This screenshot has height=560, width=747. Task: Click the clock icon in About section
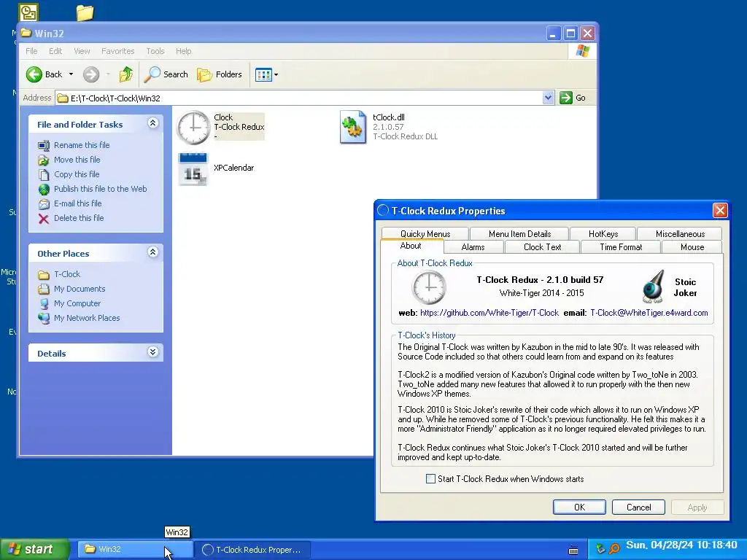tap(429, 287)
